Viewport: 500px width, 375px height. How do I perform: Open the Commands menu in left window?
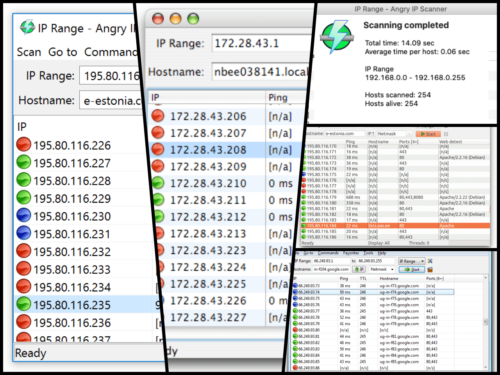[111, 52]
